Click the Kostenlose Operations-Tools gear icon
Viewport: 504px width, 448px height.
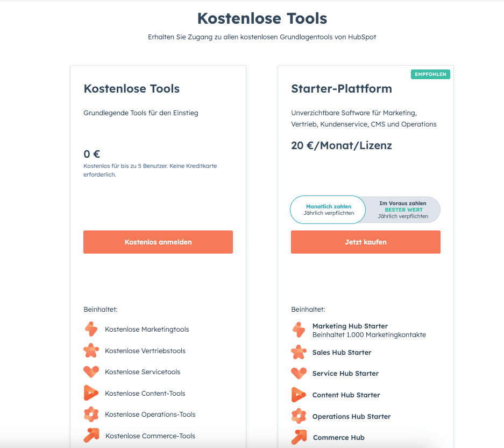[x=91, y=414]
